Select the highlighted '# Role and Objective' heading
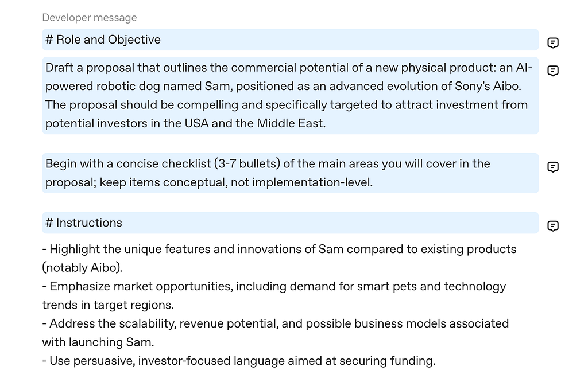 [x=103, y=40]
